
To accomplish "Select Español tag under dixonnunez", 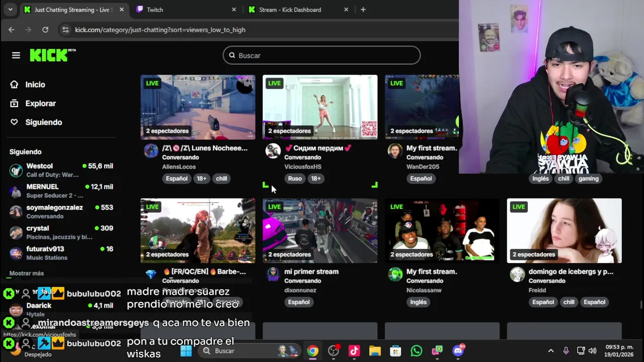I will (x=299, y=302).
